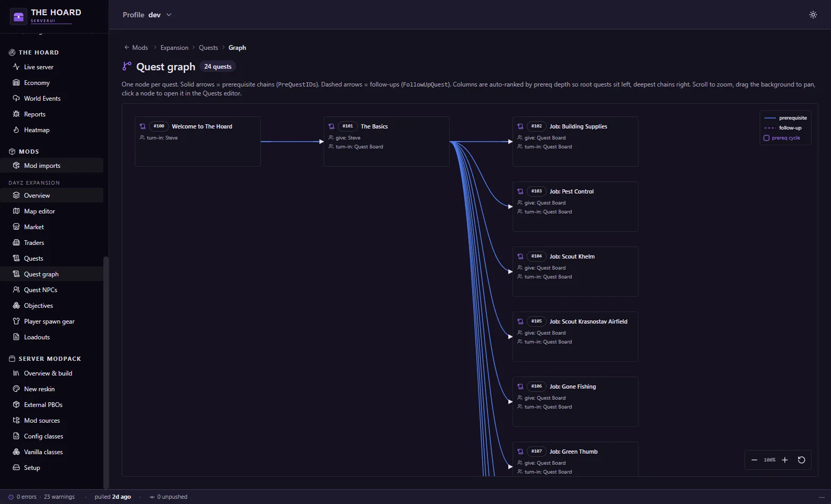Click the 0 unpushed status indicator
The height and width of the screenshot is (504, 831).
pyautogui.click(x=168, y=497)
